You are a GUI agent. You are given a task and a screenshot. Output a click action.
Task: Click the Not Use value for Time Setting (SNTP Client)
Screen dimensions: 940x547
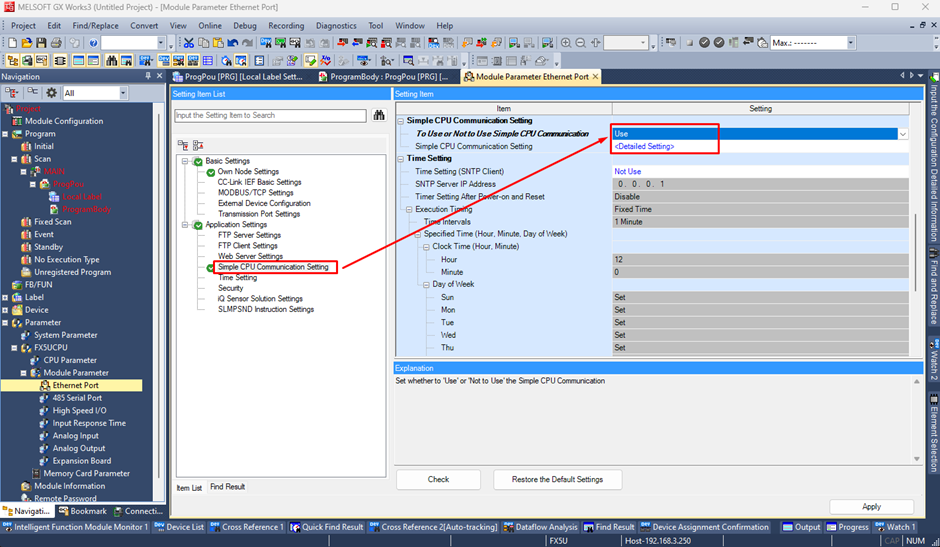point(627,172)
